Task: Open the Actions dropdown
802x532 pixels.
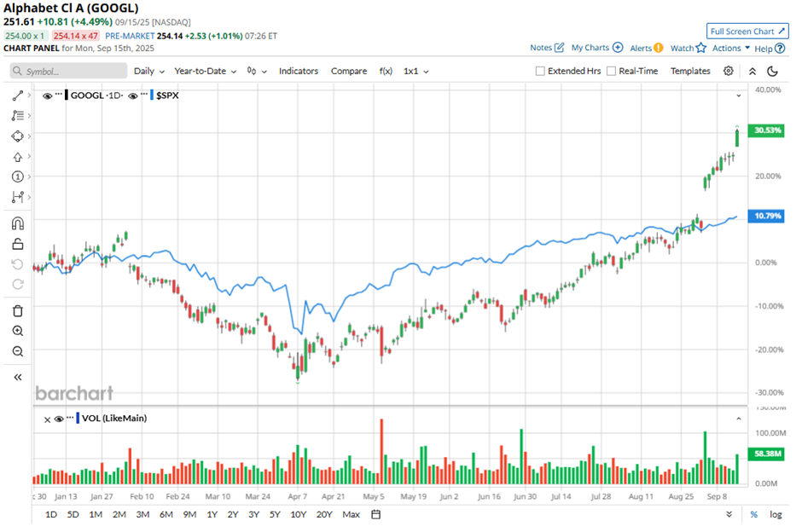Action: 731,48
